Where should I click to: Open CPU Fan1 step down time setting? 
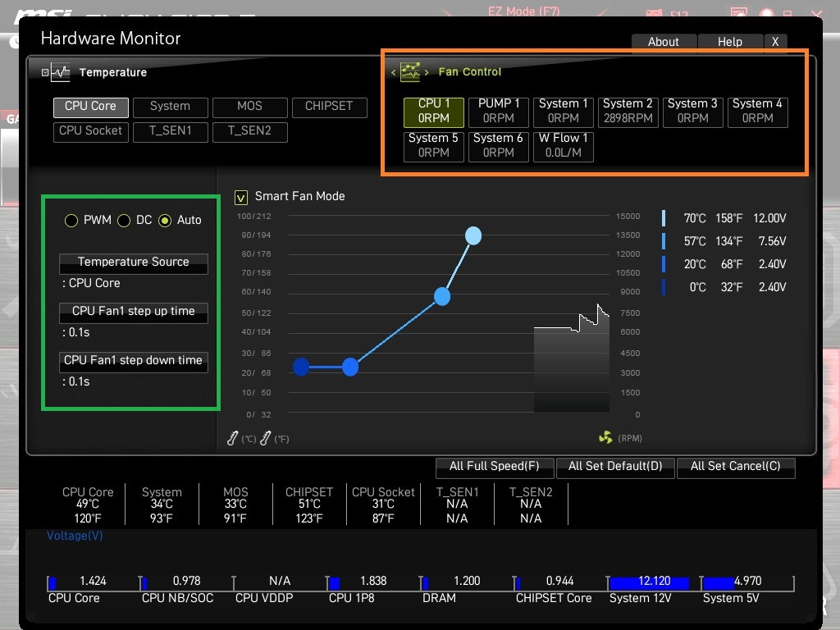[134, 362]
